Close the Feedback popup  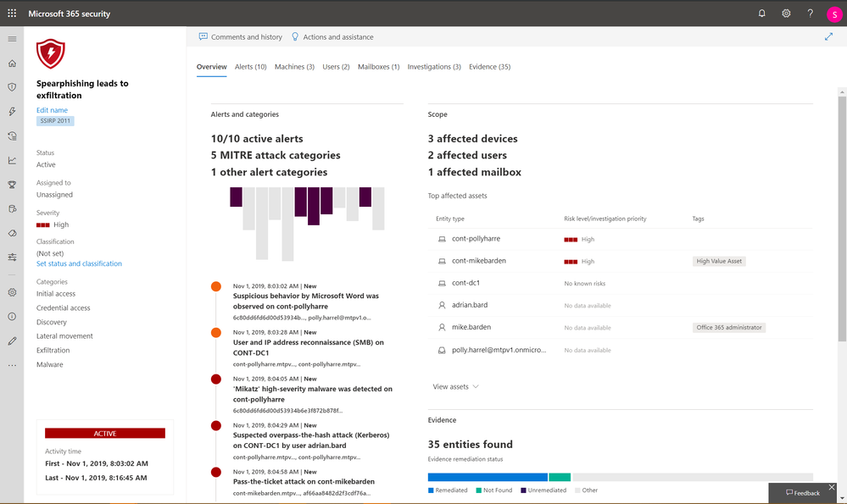[832, 487]
